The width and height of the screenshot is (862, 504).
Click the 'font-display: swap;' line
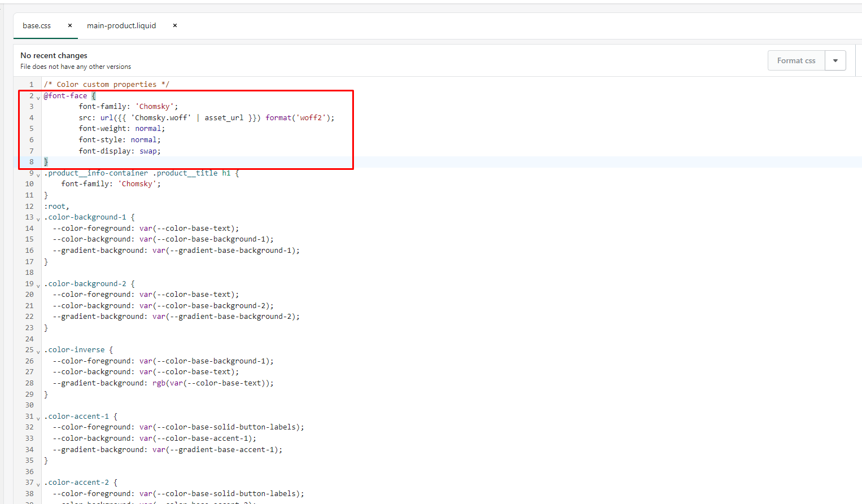[120, 151]
